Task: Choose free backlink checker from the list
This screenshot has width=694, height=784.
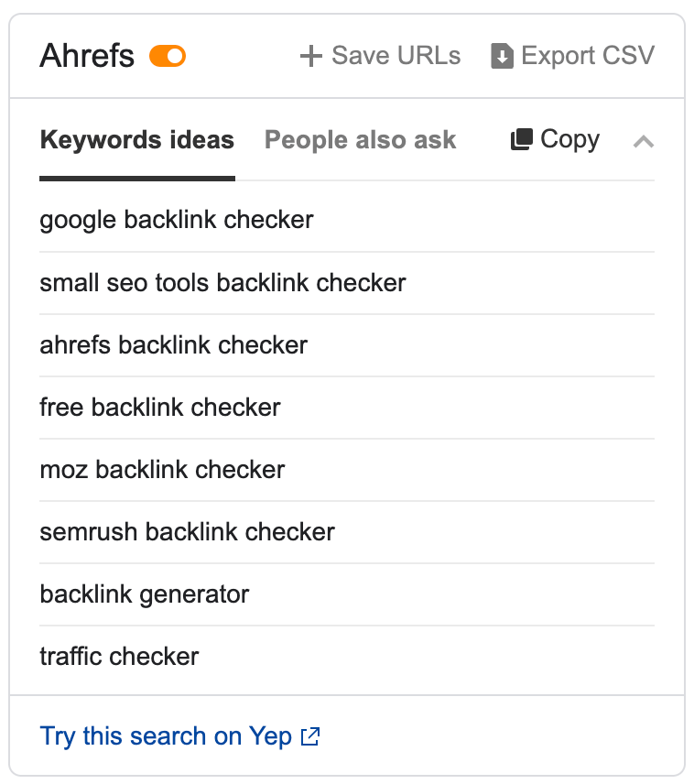Action: pyautogui.click(x=160, y=407)
